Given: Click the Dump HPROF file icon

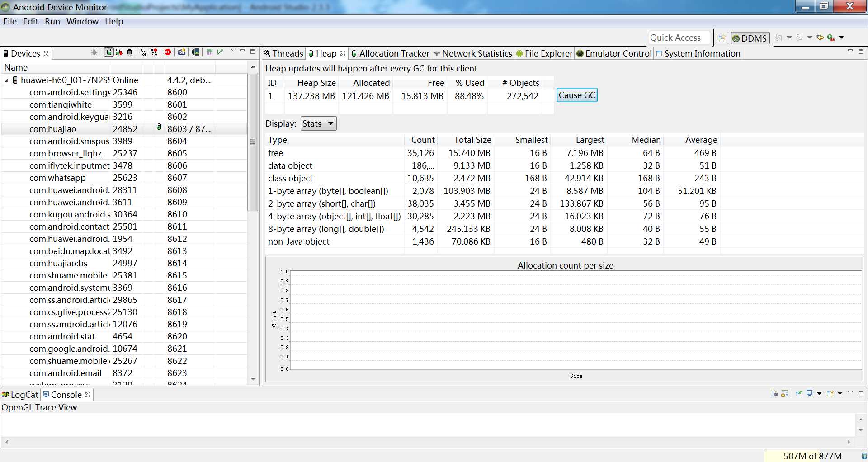Looking at the screenshot, I should 119,52.
